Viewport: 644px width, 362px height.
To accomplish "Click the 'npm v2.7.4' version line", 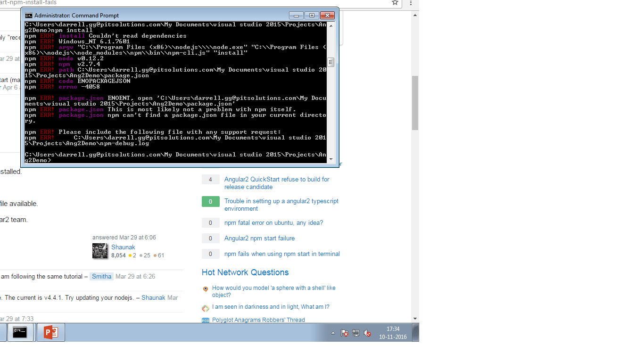I will (x=62, y=64).
